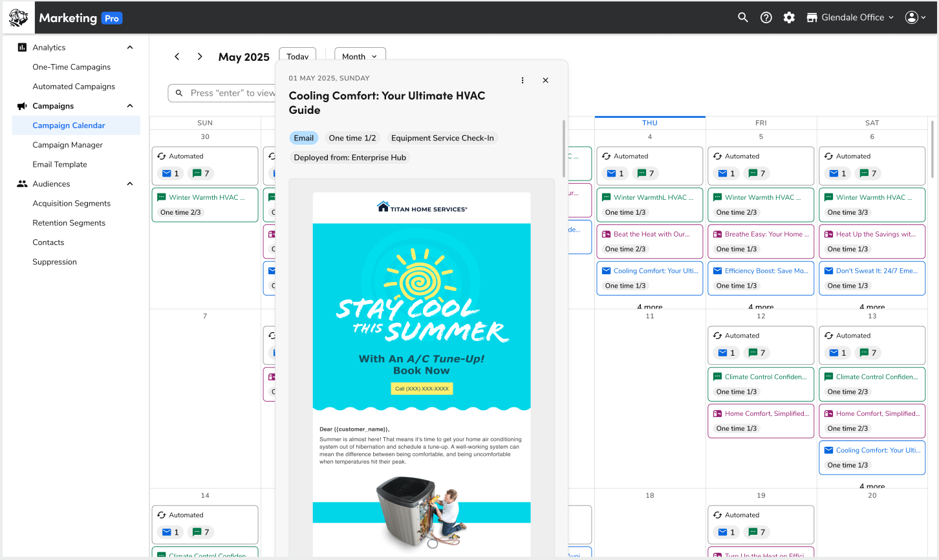Click the search magnifier in the top bar
The image size is (939, 560).
(743, 17)
